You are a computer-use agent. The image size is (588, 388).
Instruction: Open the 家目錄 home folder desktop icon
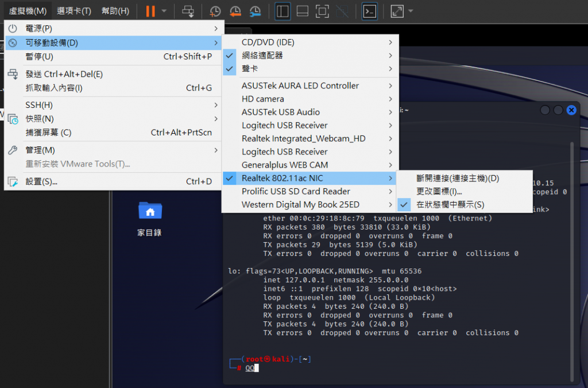150,219
